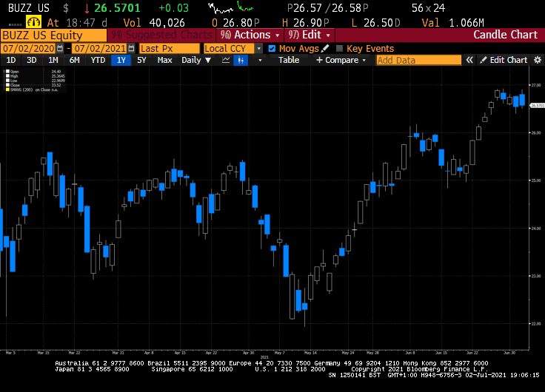The height and width of the screenshot is (392, 545).
Task: Toggle the Close series legend checkbox
Action: click(x=7, y=85)
